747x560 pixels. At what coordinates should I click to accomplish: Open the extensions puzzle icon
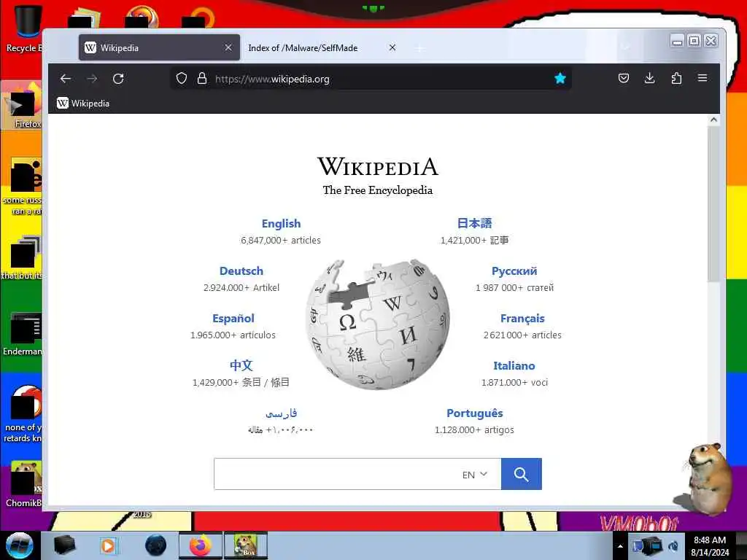tap(676, 78)
